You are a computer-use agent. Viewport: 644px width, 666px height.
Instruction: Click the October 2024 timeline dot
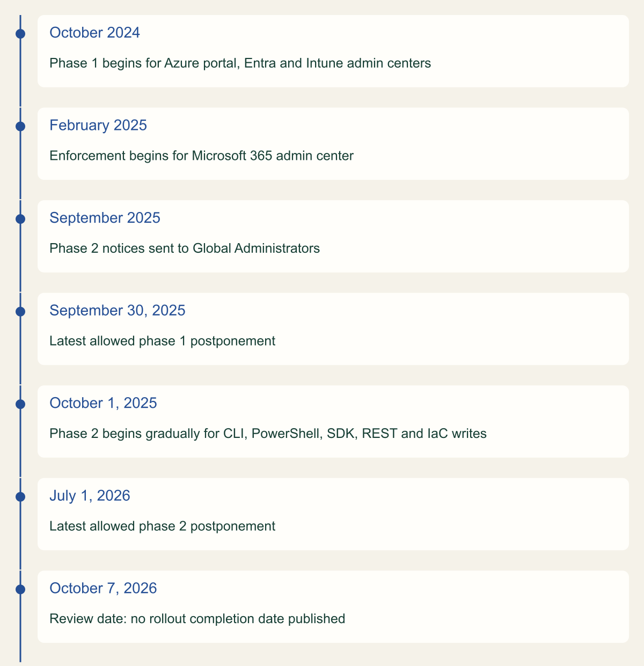pos(20,34)
